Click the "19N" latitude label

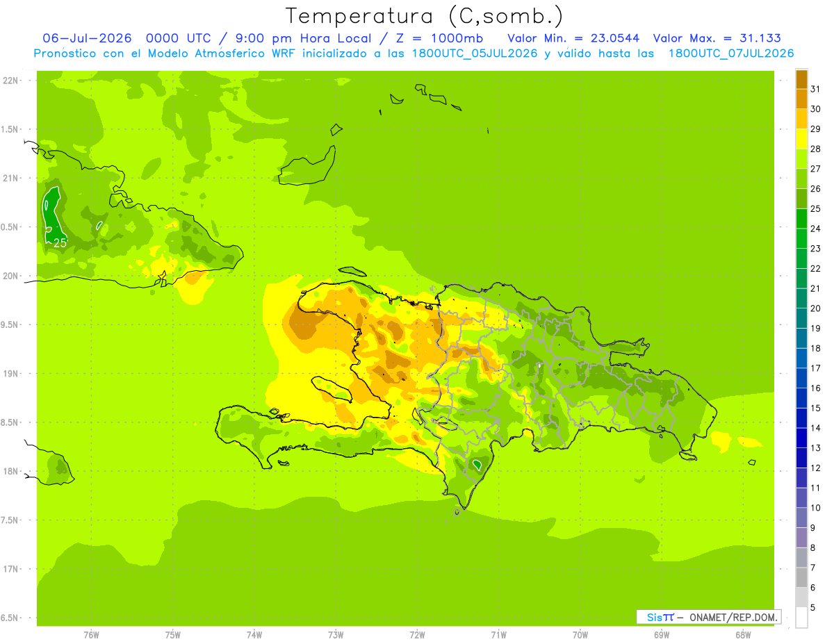pos(10,373)
